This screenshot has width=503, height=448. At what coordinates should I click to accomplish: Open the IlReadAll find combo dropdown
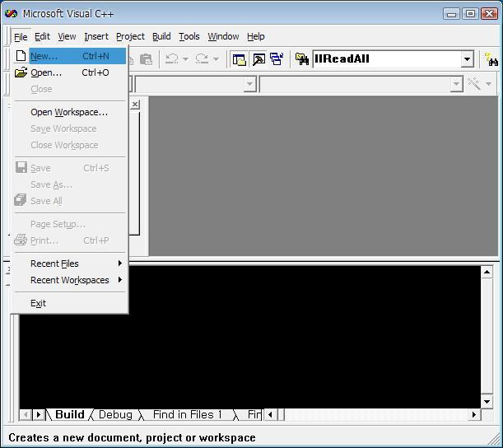(468, 59)
